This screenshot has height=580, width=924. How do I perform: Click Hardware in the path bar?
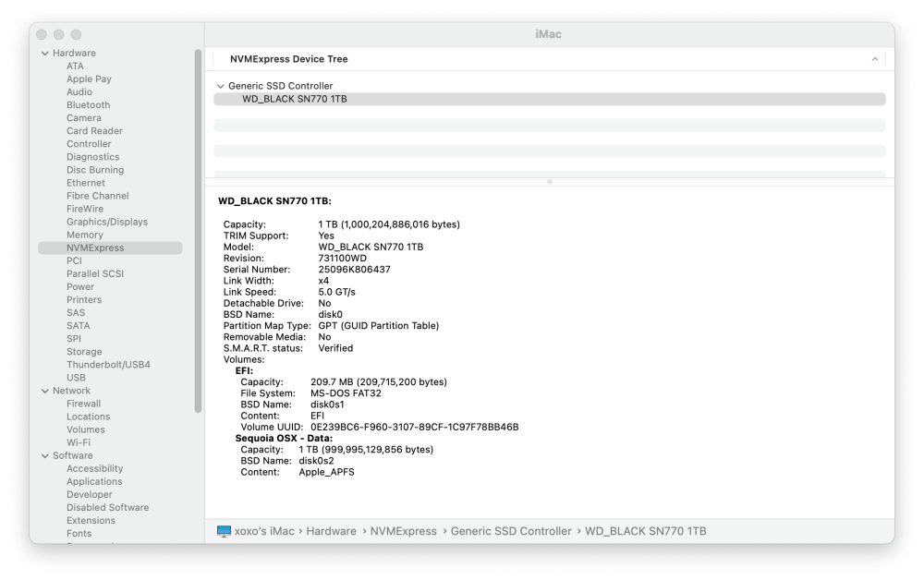click(331, 531)
